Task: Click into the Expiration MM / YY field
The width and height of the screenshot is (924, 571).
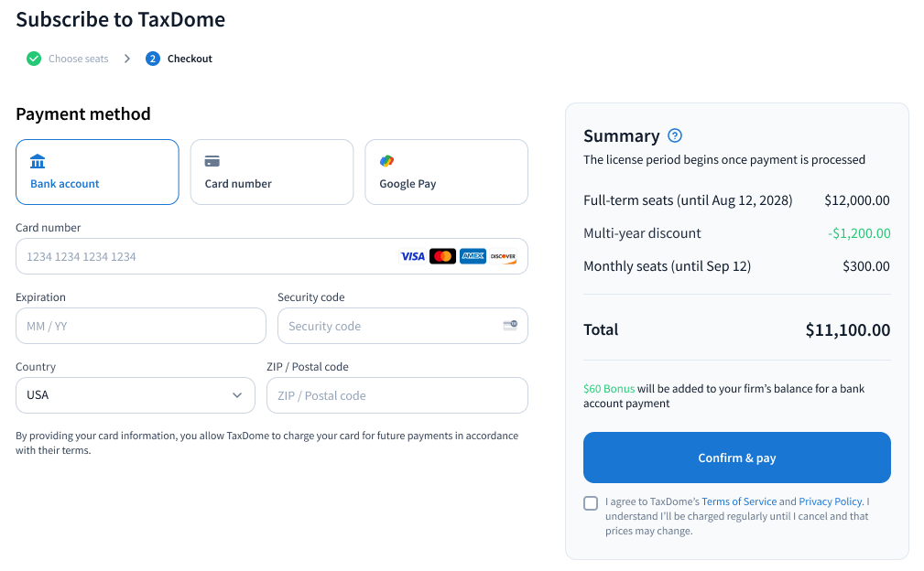Action: (x=141, y=326)
